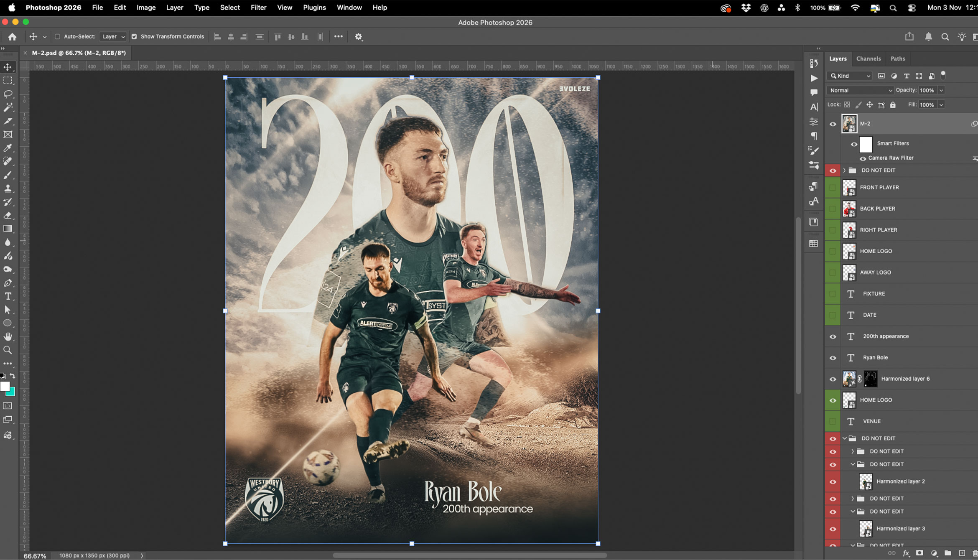Hide the Ryan Bole text layer
Viewport: 978px width, 560px height.
[833, 358]
